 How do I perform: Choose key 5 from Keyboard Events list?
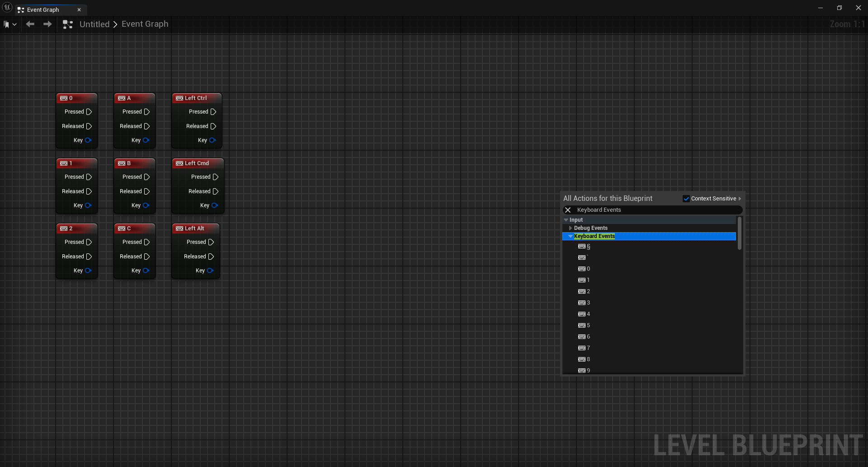588,325
